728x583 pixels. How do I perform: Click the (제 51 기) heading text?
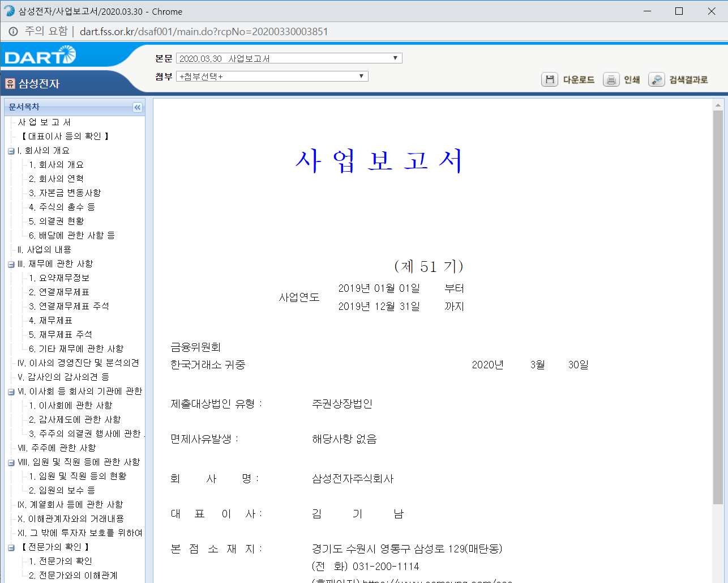click(x=429, y=266)
